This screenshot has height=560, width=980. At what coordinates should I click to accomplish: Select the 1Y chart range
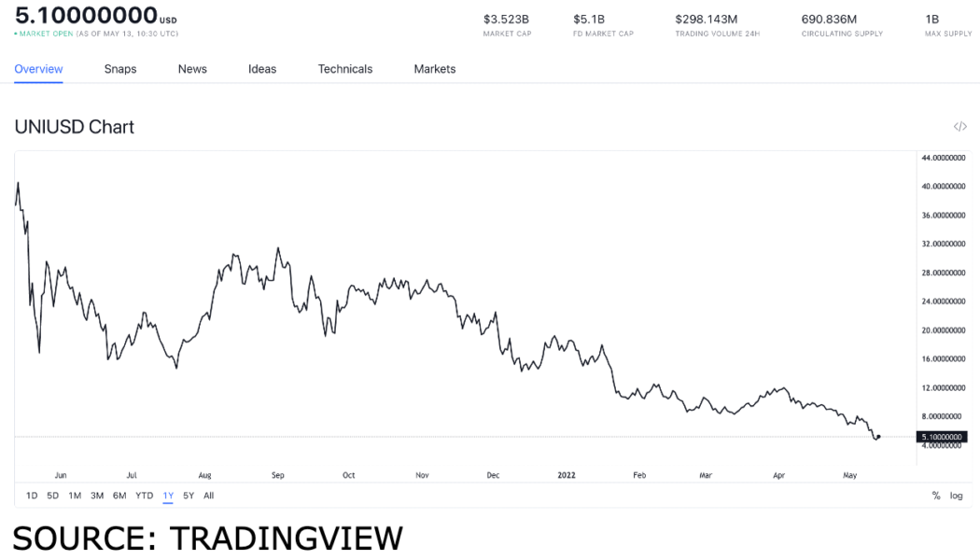pyautogui.click(x=168, y=496)
